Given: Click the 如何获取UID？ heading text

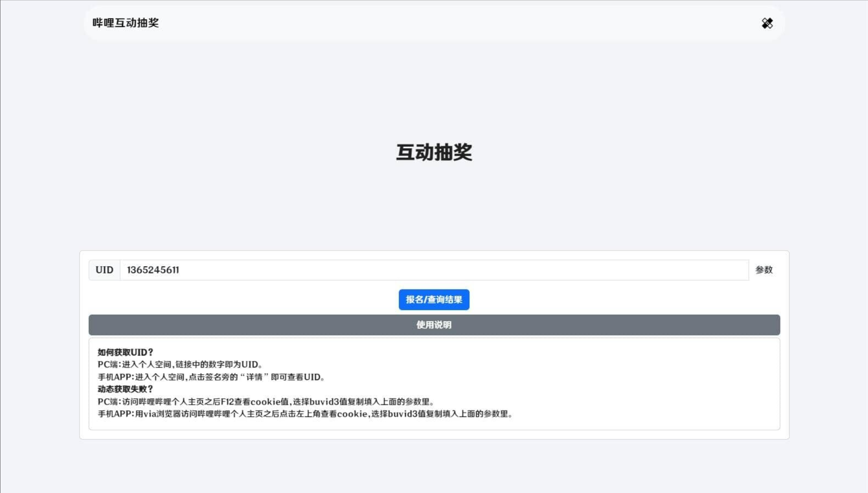Looking at the screenshot, I should pyautogui.click(x=125, y=352).
